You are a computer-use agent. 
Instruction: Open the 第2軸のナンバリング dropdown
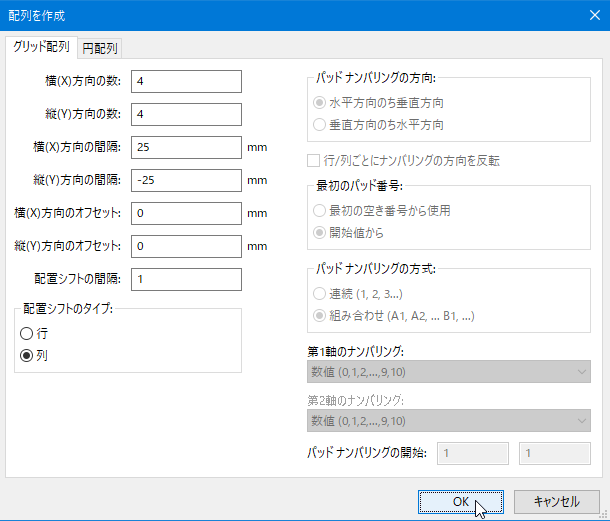click(449, 421)
